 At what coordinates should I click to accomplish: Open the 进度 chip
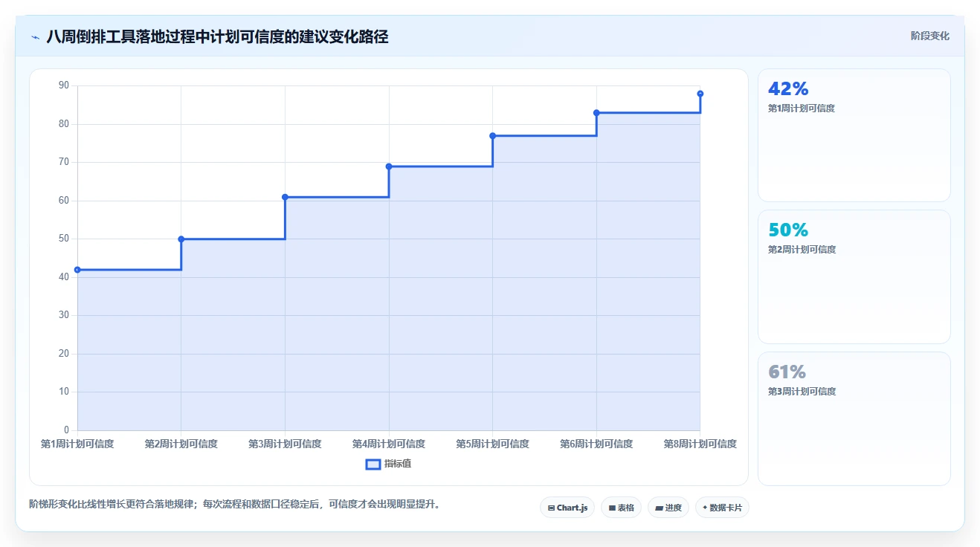(x=668, y=508)
